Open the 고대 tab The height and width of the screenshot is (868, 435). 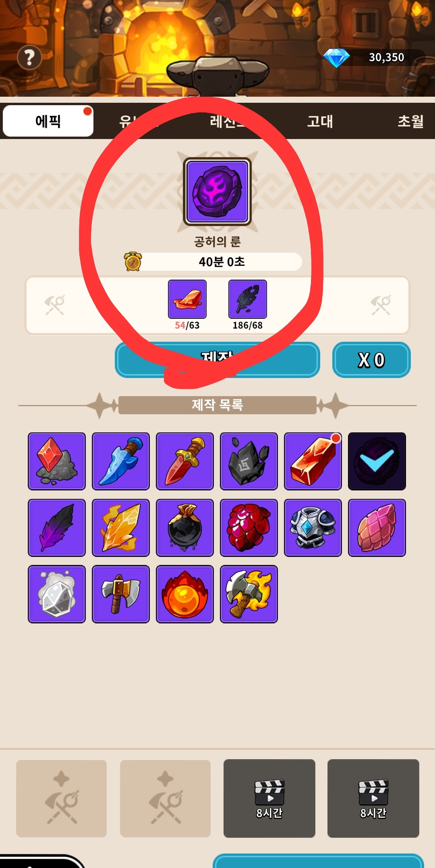coord(320,121)
